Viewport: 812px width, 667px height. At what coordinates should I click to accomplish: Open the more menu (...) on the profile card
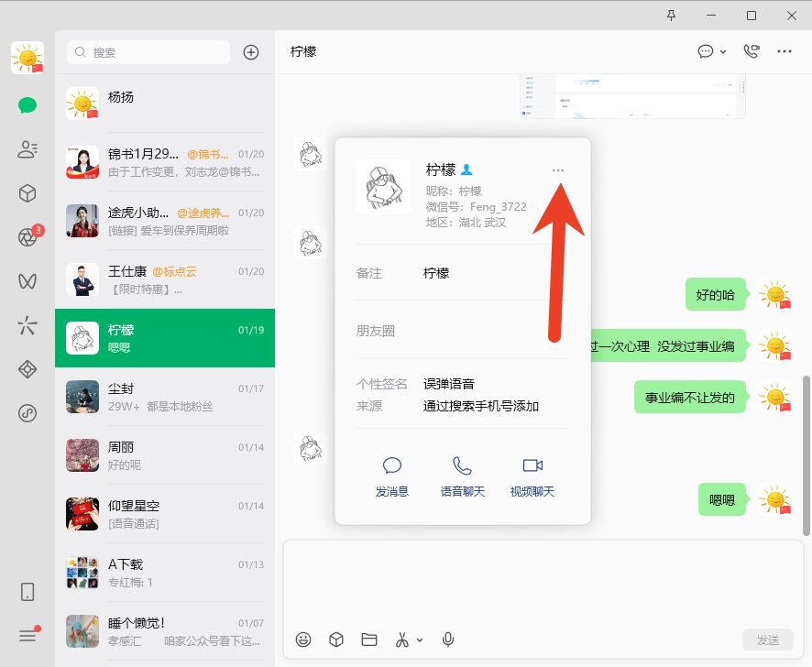[559, 169]
